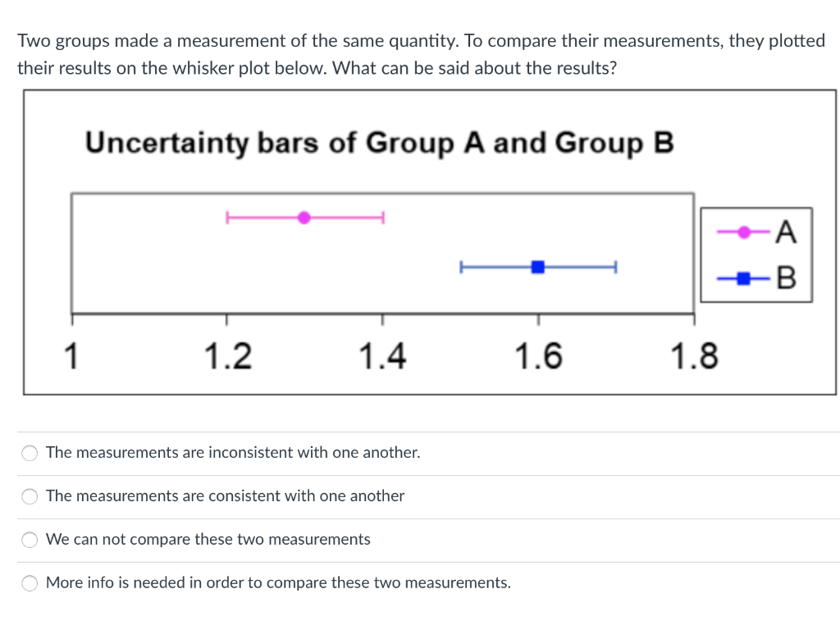The height and width of the screenshot is (621, 840).
Task: Select the pink circular Group A data marker
Action: coord(304,217)
